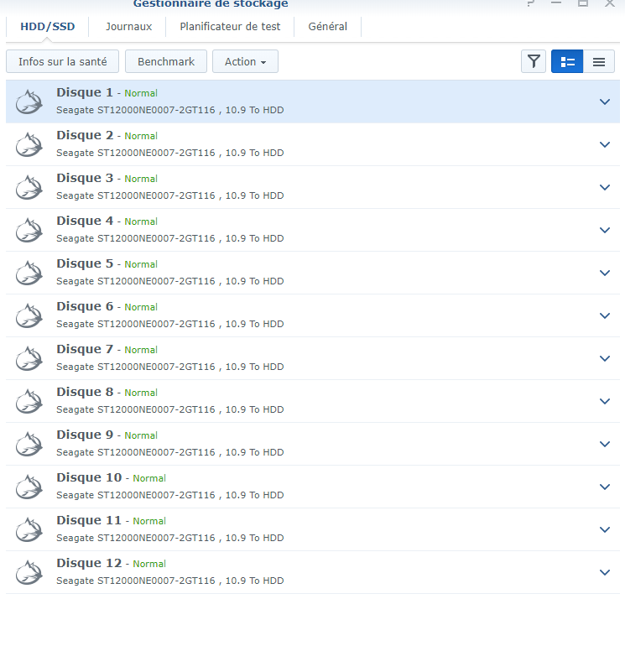Click the Disque 1 drive icon
This screenshot has height=672, width=625.
click(29, 102)
